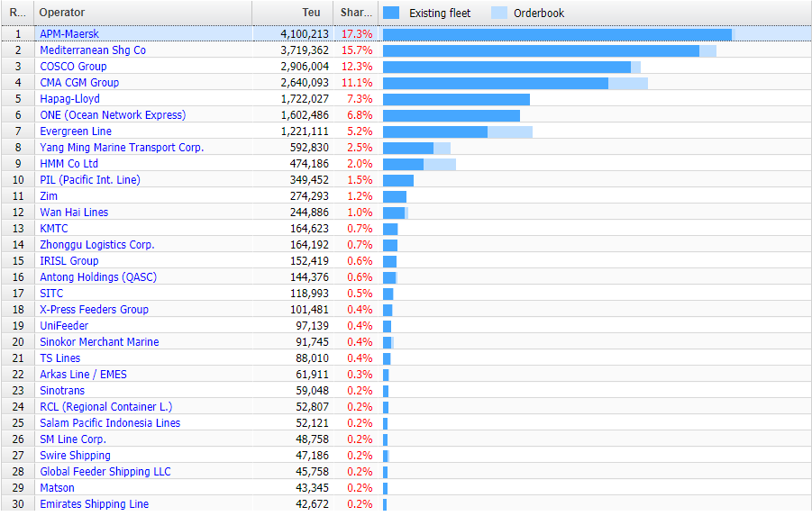Screen dimensions: 812x516
Task: Select the Teu value 474,186
Action: pos(309,164)
